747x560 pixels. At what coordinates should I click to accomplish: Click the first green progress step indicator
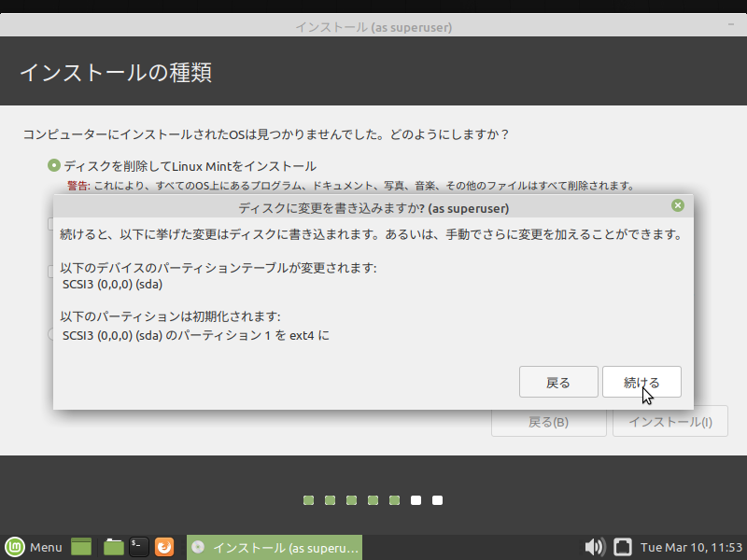point(309,500)
